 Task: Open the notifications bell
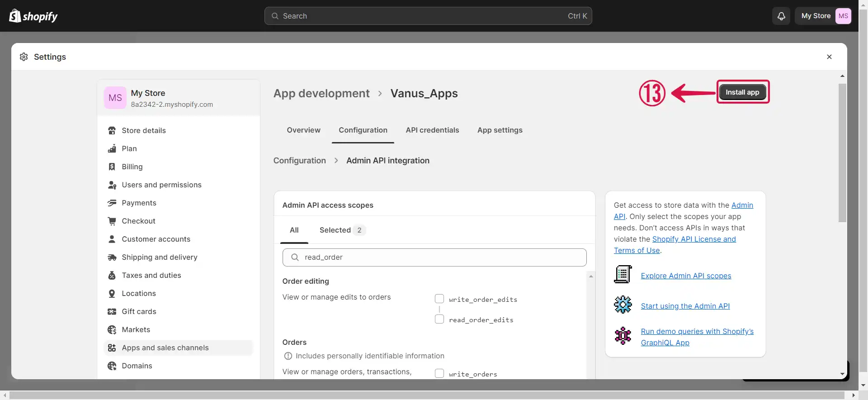coord(781,16)
